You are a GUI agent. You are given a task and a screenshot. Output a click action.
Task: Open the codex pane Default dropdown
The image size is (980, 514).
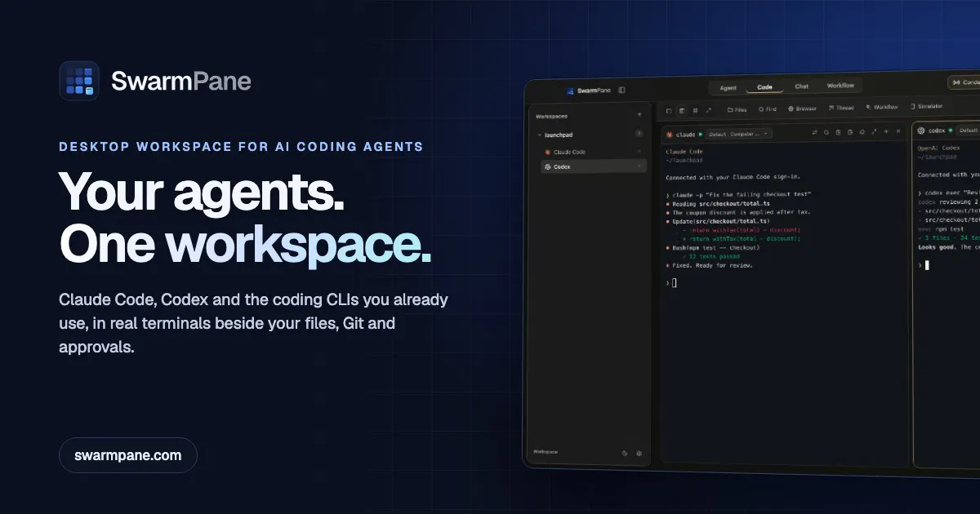pos(967,131)
